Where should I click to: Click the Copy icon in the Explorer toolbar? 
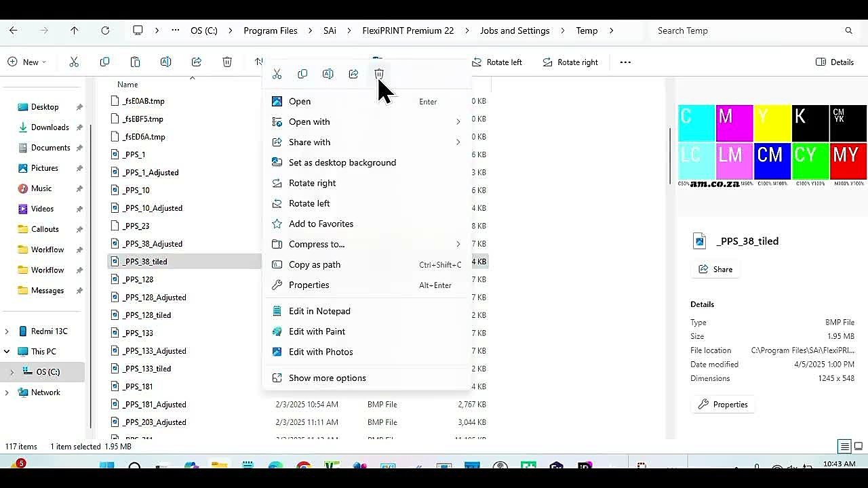tap(104, 62)
